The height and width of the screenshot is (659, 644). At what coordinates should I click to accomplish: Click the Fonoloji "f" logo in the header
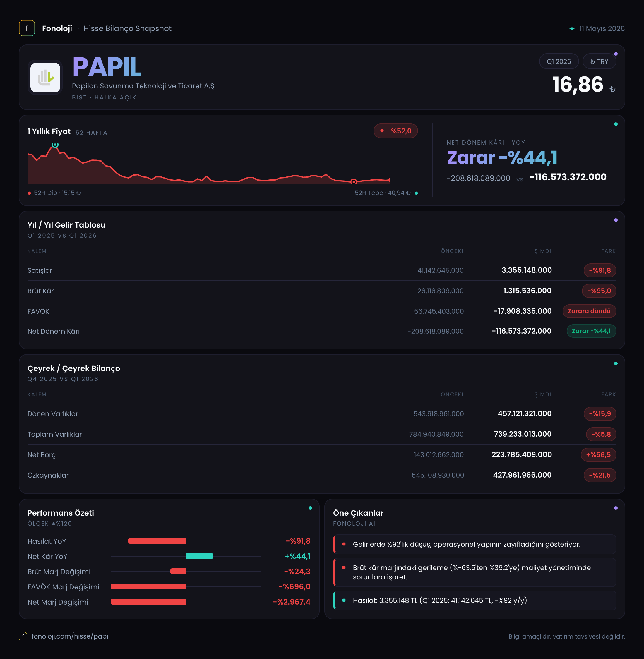tap(27, 28)
